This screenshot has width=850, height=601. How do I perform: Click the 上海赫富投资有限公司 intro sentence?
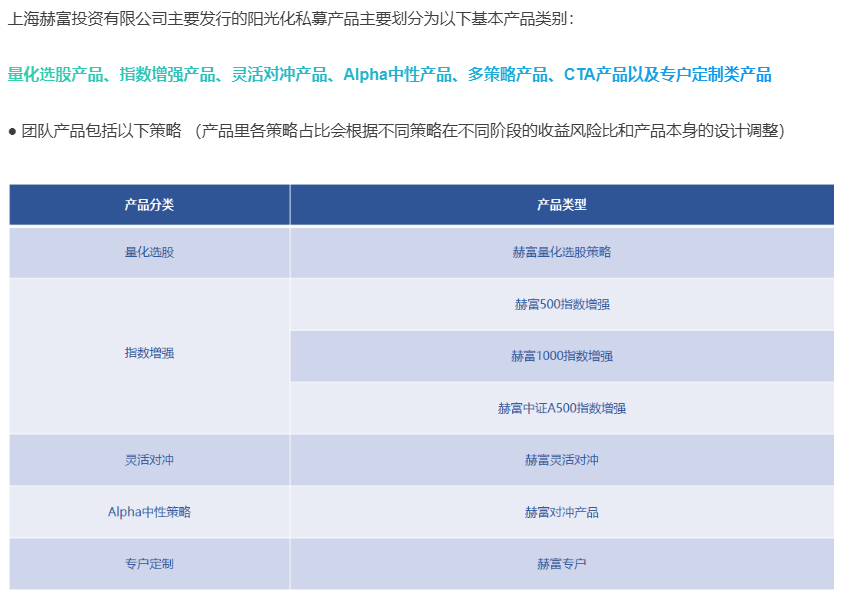pyautogui.click(x=290, y=19)
